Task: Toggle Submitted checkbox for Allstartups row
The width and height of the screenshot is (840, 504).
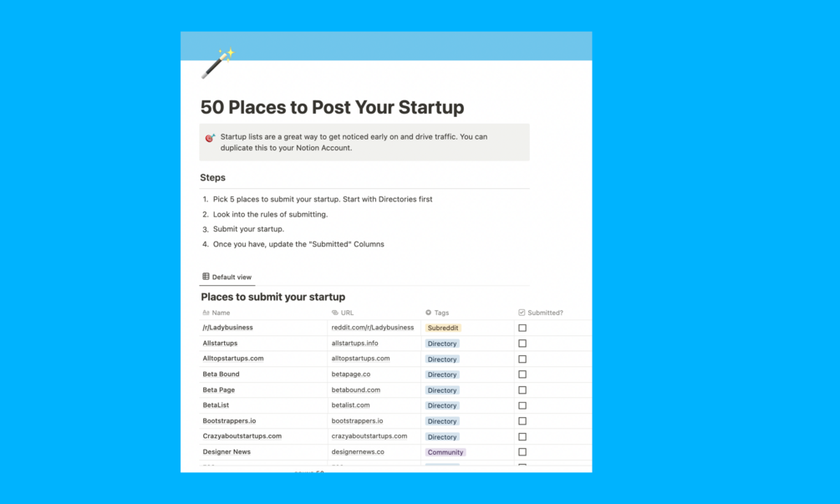Action: [522, 344]
